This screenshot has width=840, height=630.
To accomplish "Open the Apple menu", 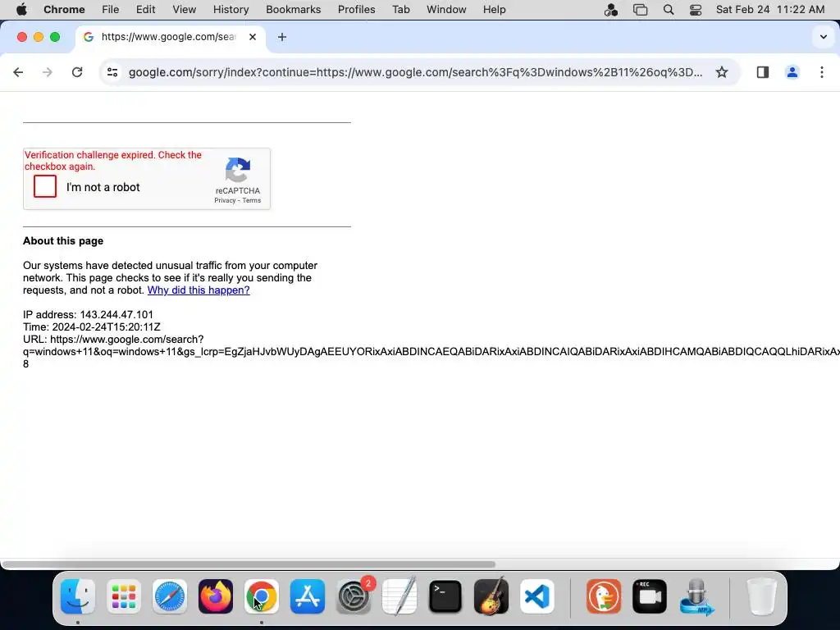I will click(x=21, y=9).
